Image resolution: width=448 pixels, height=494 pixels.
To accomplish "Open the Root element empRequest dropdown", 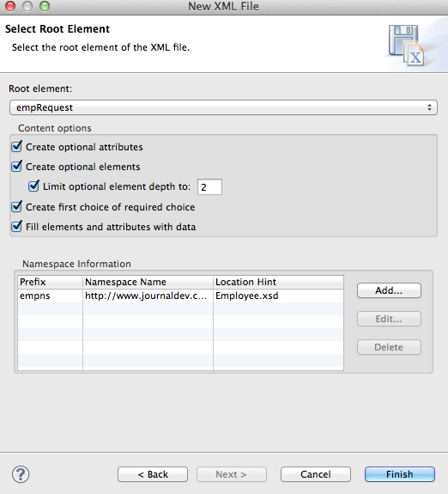I will 223,107.
